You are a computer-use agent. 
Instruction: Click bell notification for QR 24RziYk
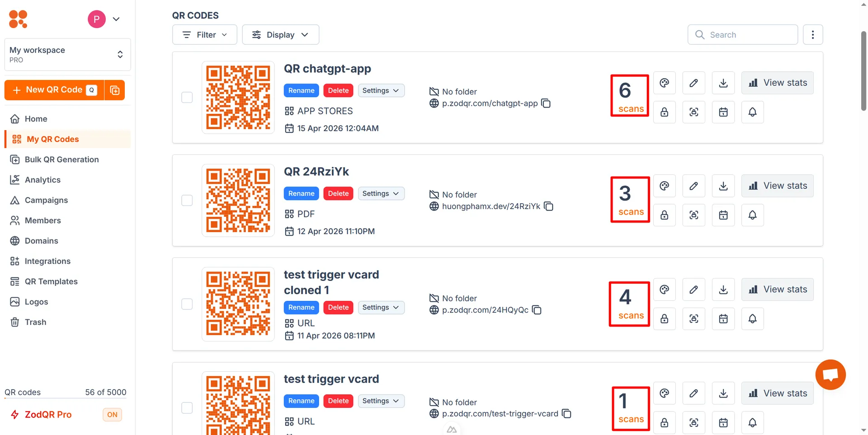coord(753,215)
